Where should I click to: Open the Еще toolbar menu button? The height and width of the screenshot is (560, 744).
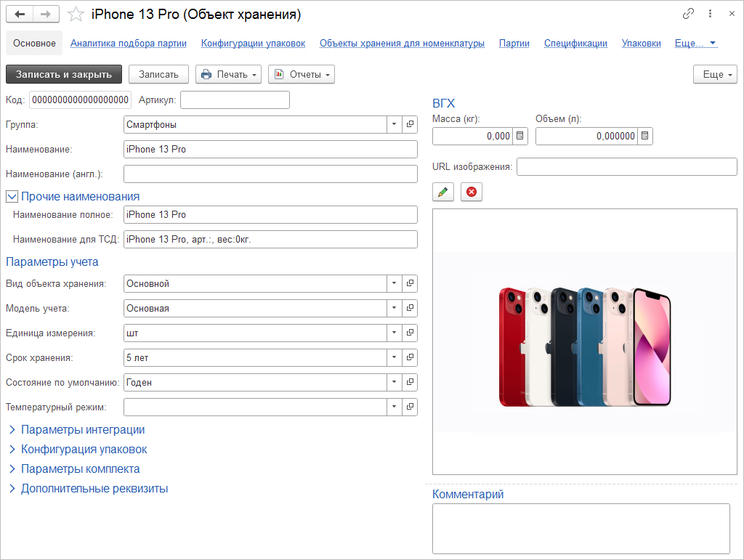[715, 74]
